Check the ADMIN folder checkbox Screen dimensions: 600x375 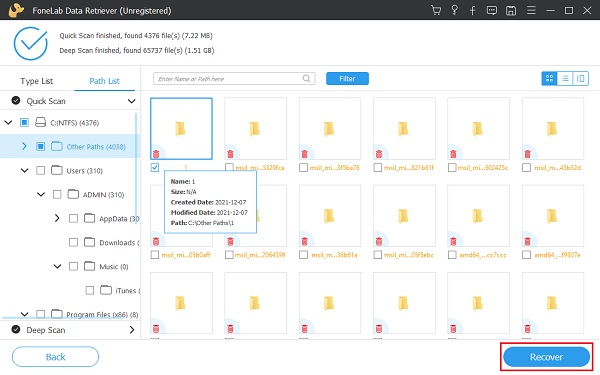click(x=57, y=194)
